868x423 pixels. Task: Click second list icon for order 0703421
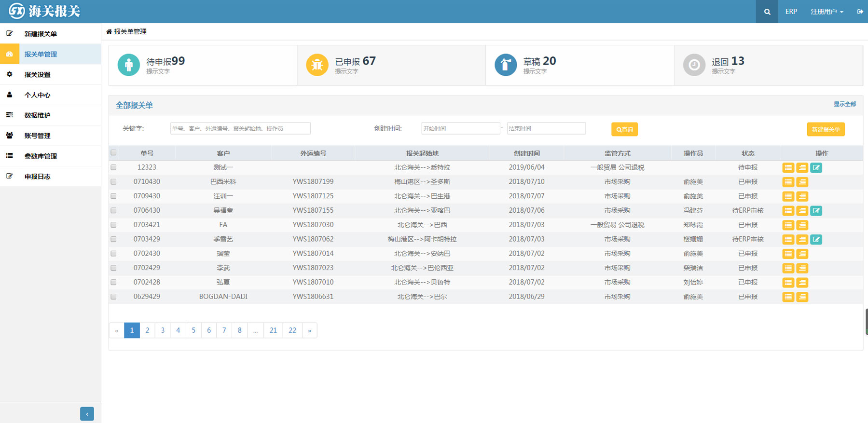click(802, 225)
